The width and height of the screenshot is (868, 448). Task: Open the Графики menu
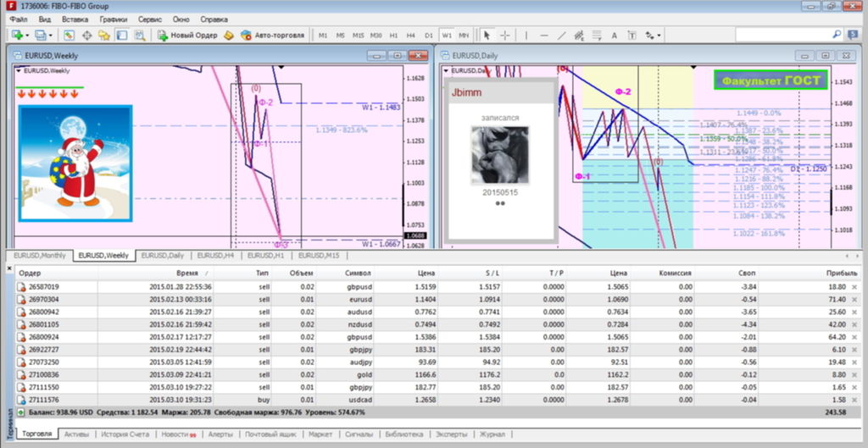[x=114, y=19]
